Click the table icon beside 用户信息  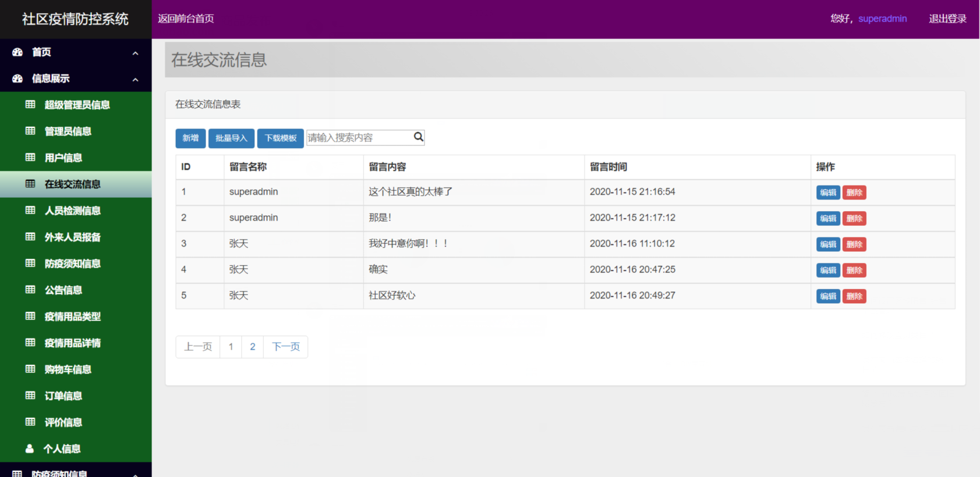(30, 158)
